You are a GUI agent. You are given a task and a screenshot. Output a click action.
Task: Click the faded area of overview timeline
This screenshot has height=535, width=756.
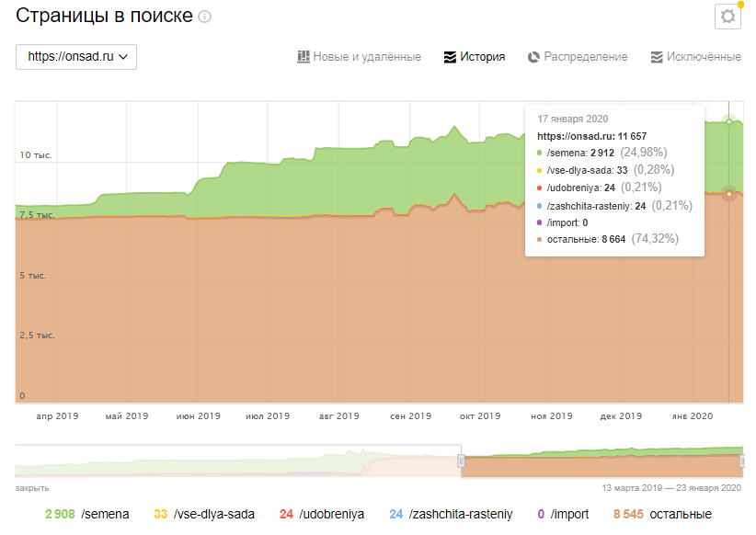coord(237,461)
